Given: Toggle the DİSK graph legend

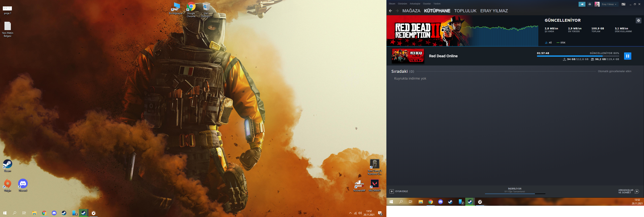Looking at the screenshot, I should coord(561,43).
